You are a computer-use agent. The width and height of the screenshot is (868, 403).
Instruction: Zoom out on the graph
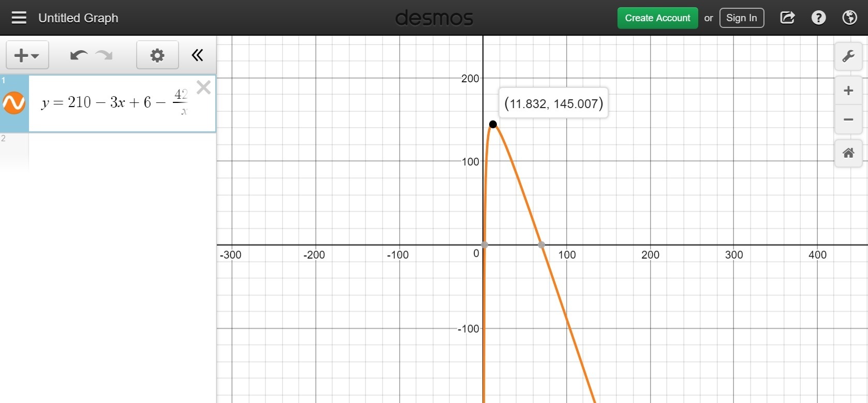click(x=848, y=120)
